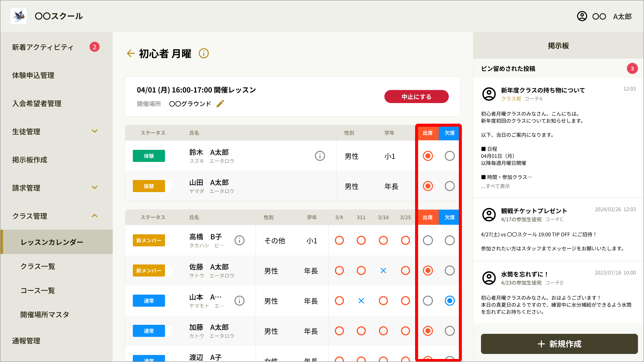Open info icon for 鈴木 A太郎
Image resolution: width=644 pixels, height=362 pixels.
tap(320, 156)
